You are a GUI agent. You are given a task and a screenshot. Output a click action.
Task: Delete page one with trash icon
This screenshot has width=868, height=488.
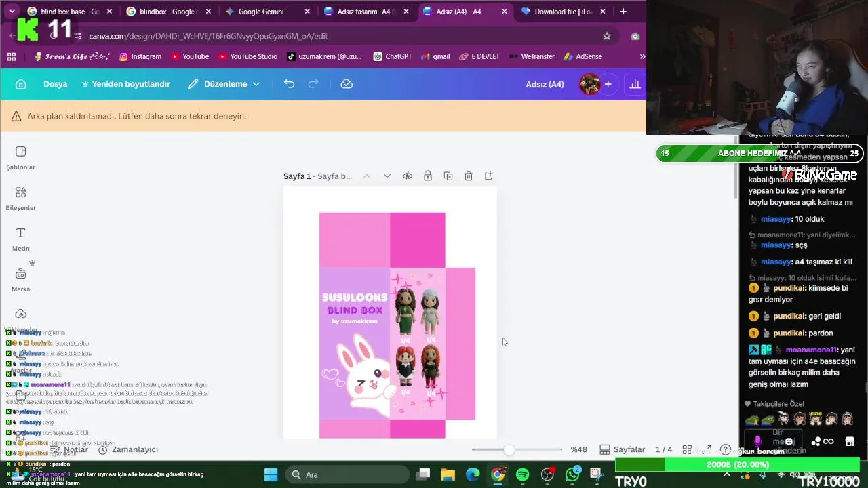click(x=469, y=176)
